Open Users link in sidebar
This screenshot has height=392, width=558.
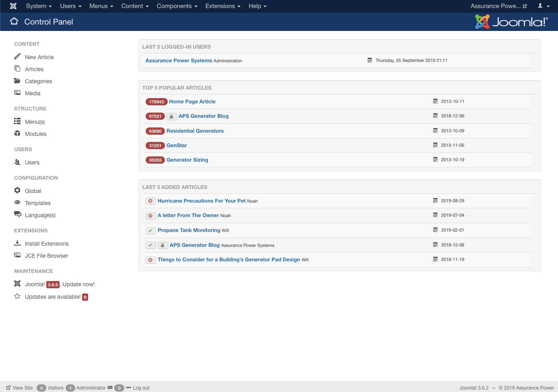tap(32, 162)
